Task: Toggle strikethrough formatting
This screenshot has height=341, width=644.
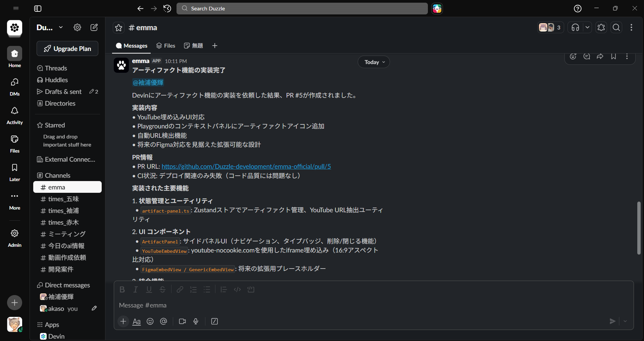Action: [162, 289]
